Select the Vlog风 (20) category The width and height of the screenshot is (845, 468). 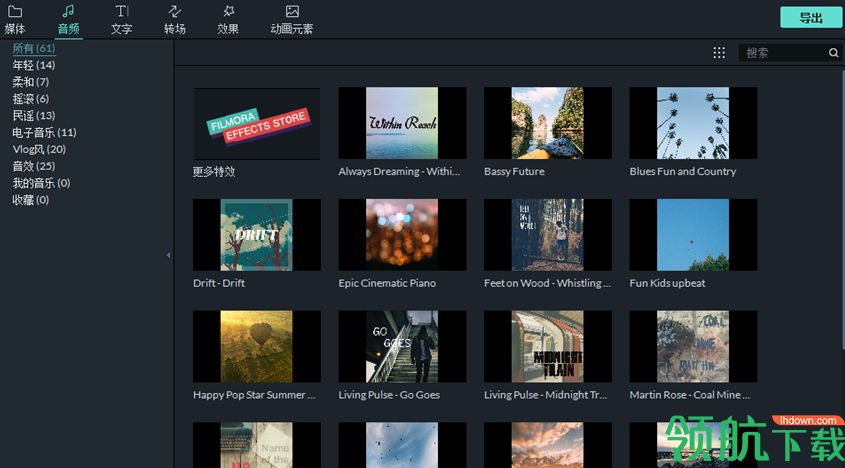[39, 149]
